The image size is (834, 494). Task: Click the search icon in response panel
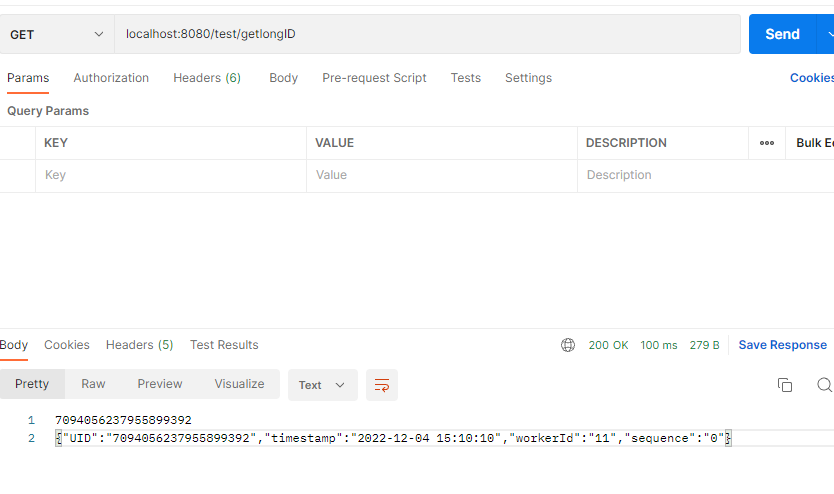[824, 385]
